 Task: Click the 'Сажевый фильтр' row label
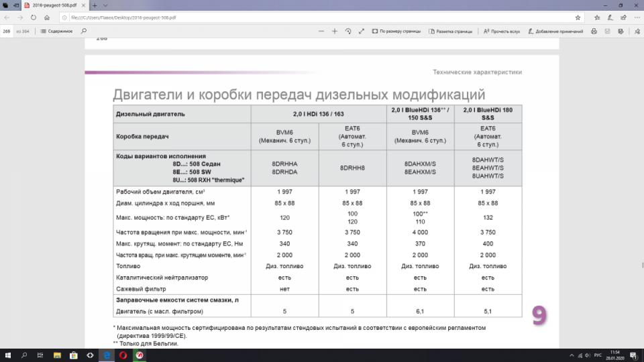click(141, 289)
